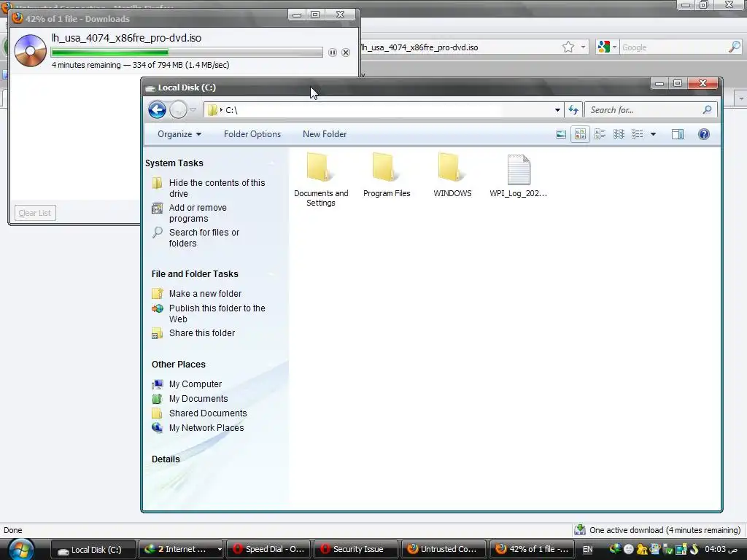Viewport: 747px width, 560px height.
Task: Click the USB safely remove tray icon
Action: pyautogui.click(x=668, y=550)
